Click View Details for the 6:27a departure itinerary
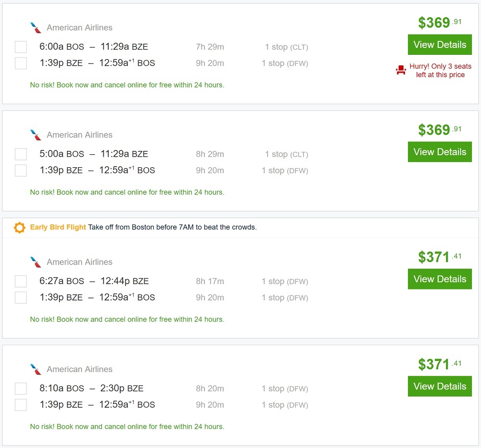This screenshot has width=481, height=448. [x=440, y=279]
